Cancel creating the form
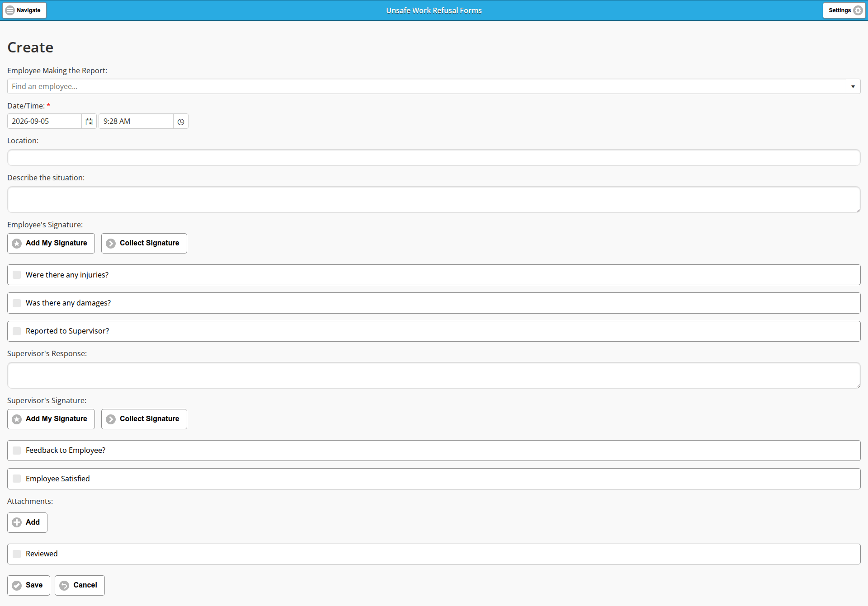868x606 pixels. click(80, 585)
